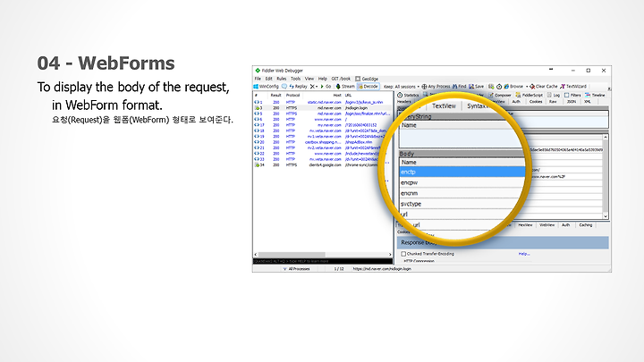Viewport: 644px width, 362px height.
Task: Switch to the request Cookies tab
Action: (536, 101)
